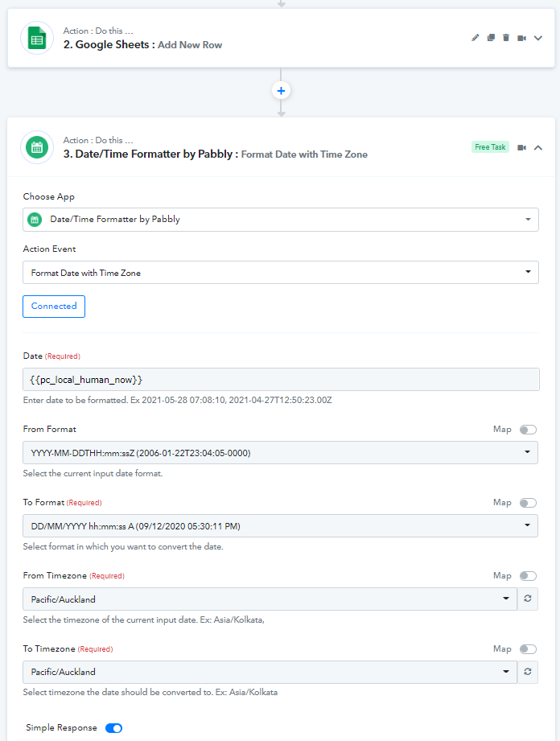Click the Google Sheets app icon
The width and height of the screenshot is (560, 741).
(x=37, y=38)
